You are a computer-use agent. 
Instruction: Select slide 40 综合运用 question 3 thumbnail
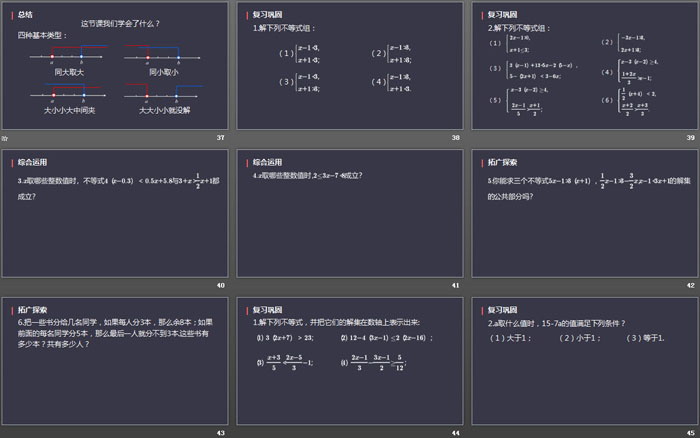click(x=115, y=213)
